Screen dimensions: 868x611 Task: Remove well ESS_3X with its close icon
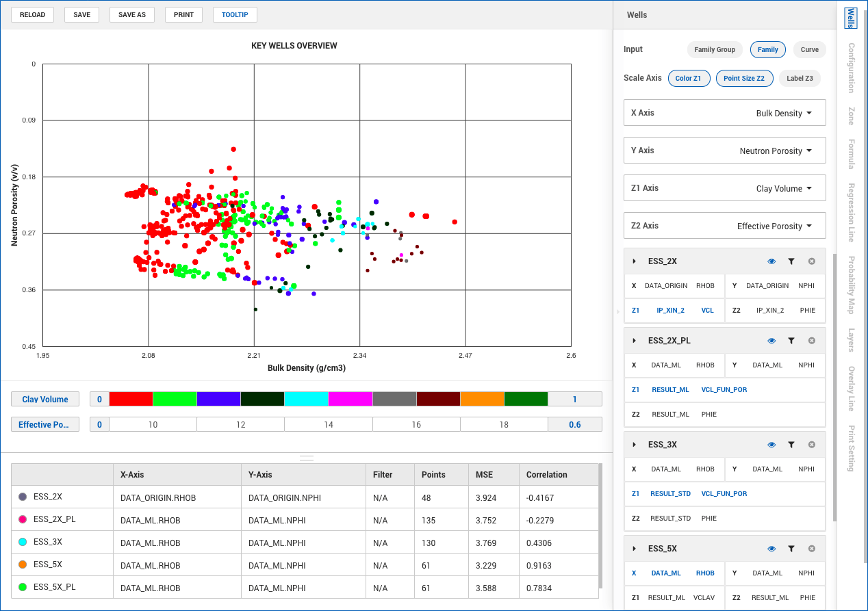click(x=812, y=445)
